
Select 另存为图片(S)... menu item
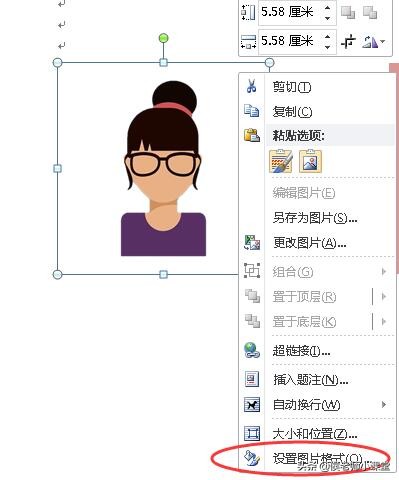click(318, 218)
